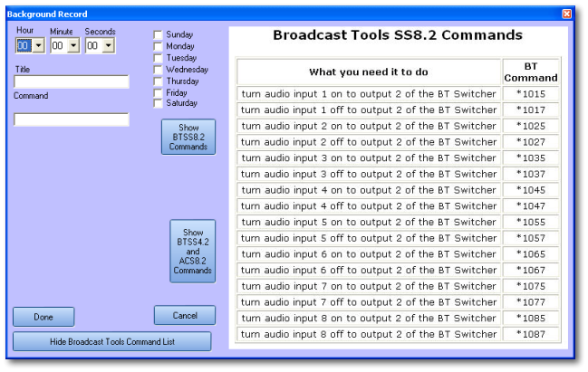Check the Saturday checkbox

pyautogui.click(x=158, y=103)
